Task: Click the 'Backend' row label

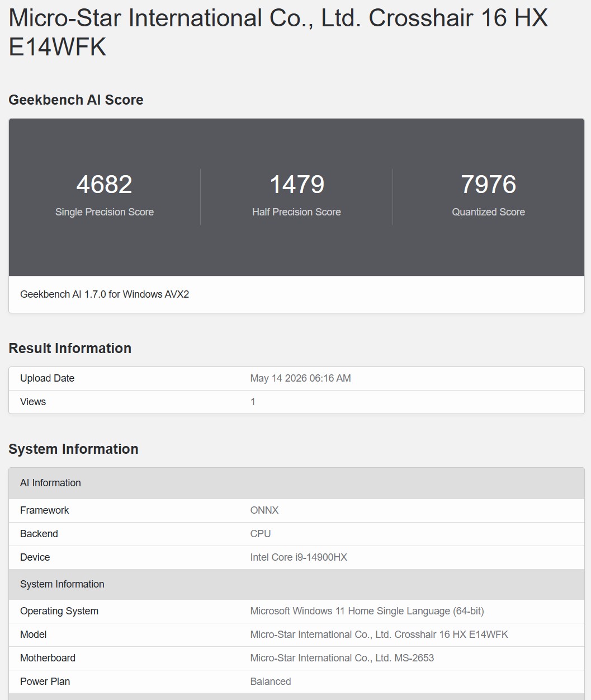Action: [39, 534]
